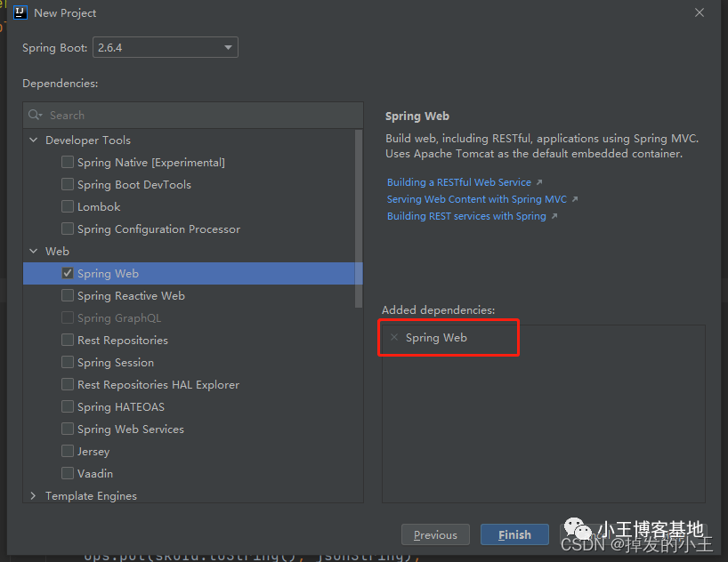
Task: Tick the Vaadin checkbox
Action: pyautogui.click(x=68, y=473)
